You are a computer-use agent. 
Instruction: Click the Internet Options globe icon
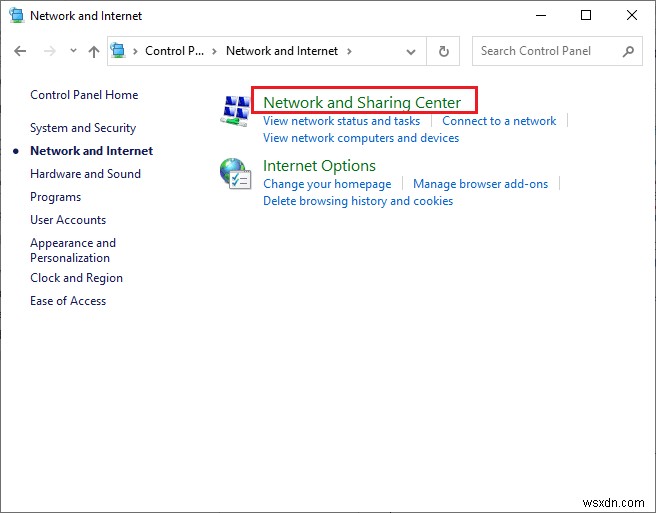pos(236,173)
